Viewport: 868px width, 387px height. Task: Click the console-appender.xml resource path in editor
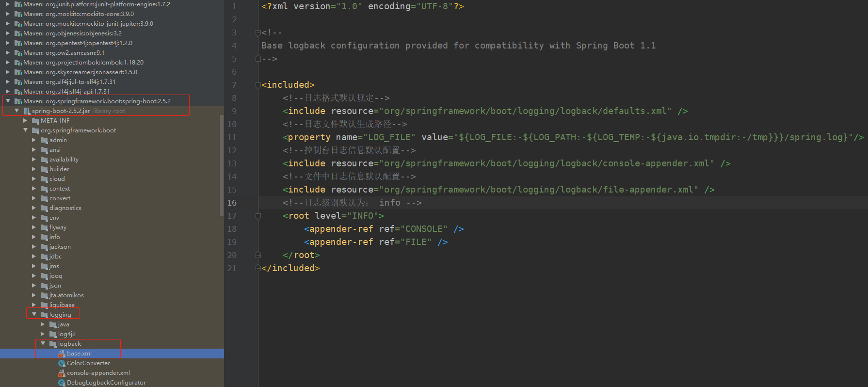click(547, 163)
